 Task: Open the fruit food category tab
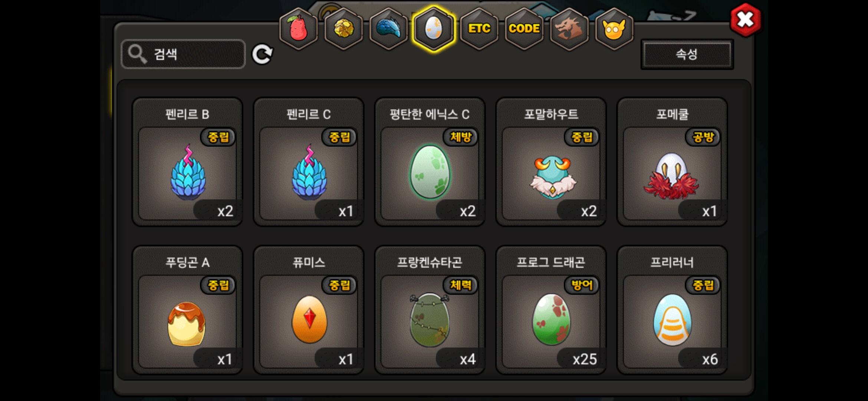click(x=299, y=29)
